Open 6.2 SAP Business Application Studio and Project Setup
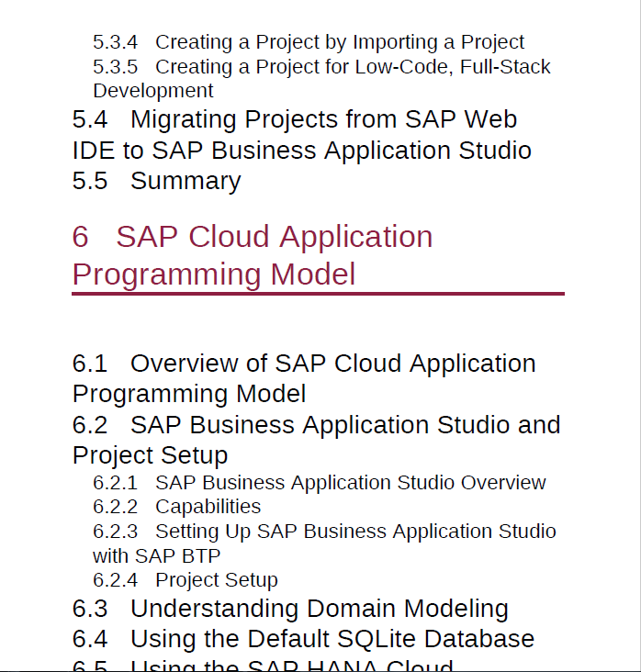The image size is (641, 672). (x=317, y=440)
